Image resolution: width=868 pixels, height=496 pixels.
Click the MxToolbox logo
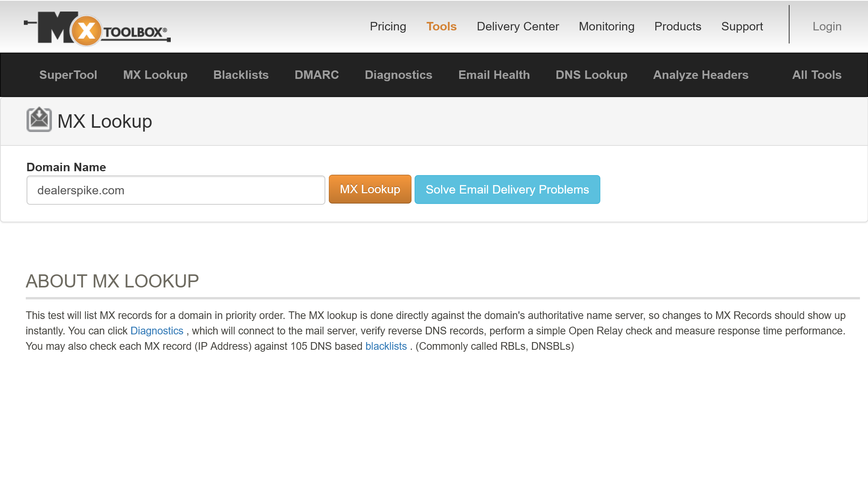(97, 28)
